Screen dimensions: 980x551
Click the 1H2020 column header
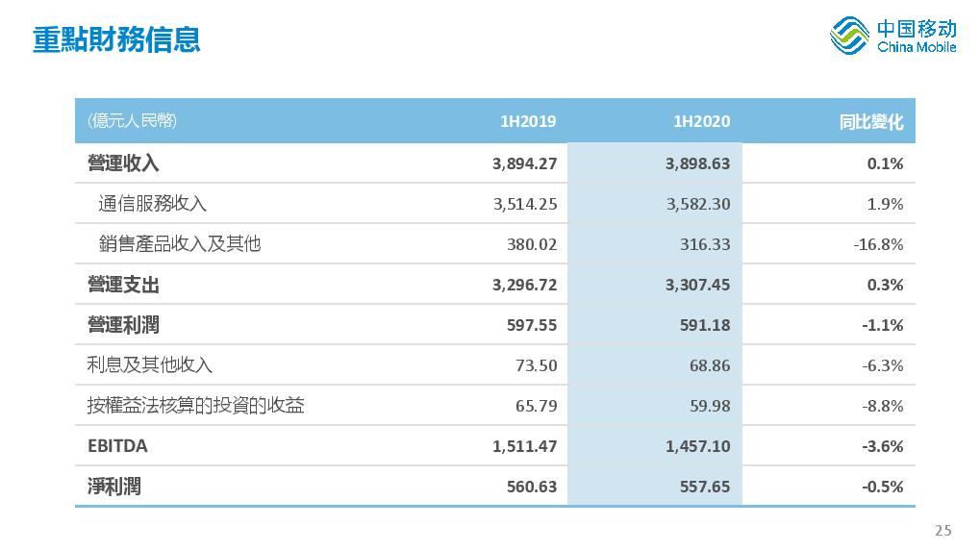(701, 121)
